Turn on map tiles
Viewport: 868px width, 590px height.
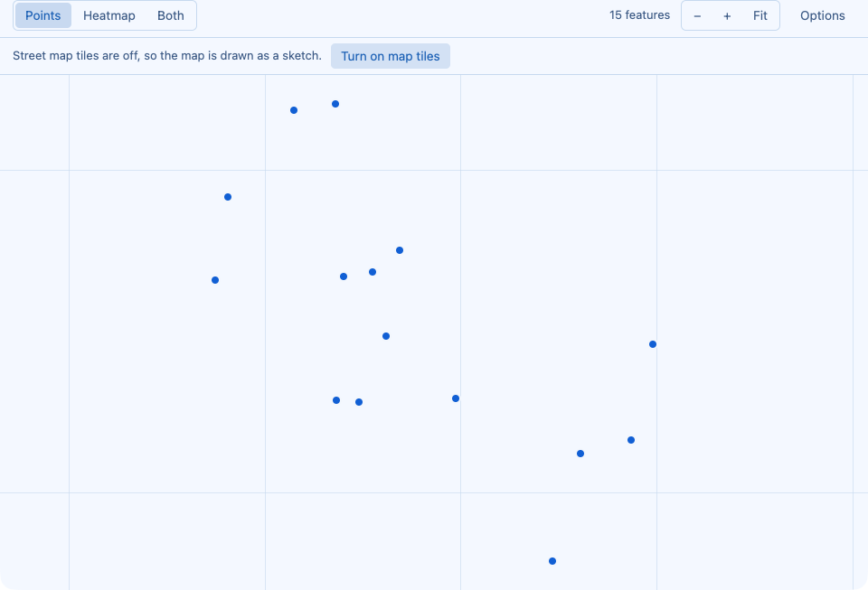pos(391,56)
